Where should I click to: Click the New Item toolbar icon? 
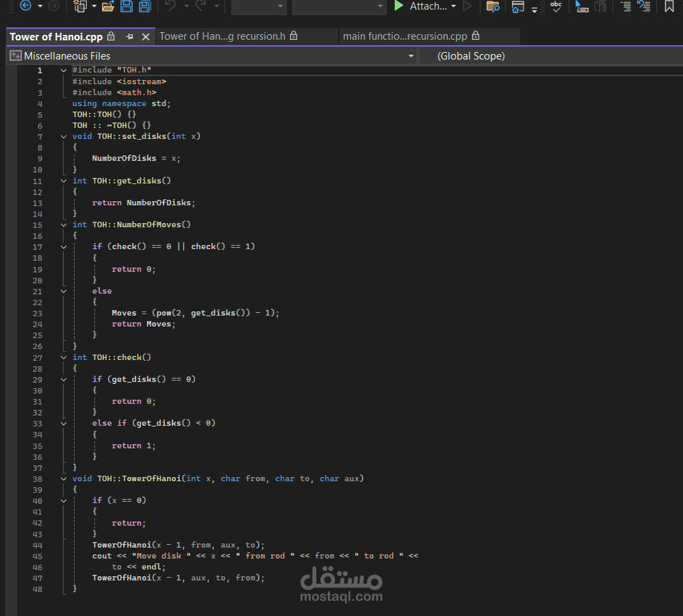click(x=80, y=6)
